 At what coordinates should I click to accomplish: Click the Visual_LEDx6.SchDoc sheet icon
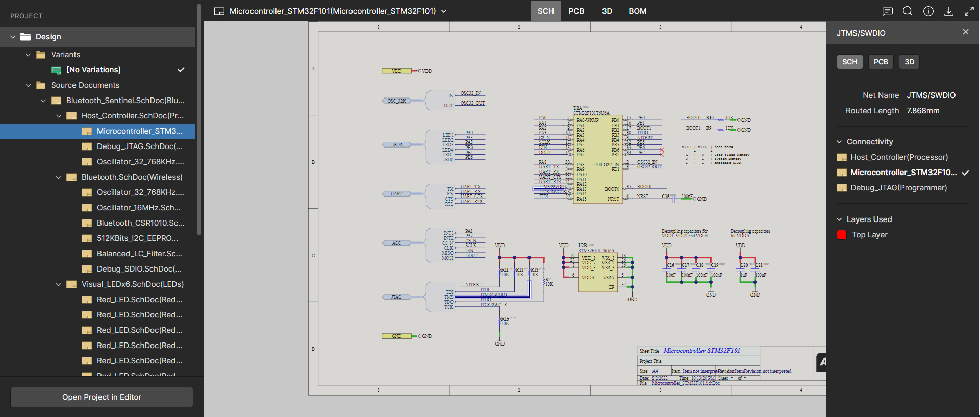point(71,284)
